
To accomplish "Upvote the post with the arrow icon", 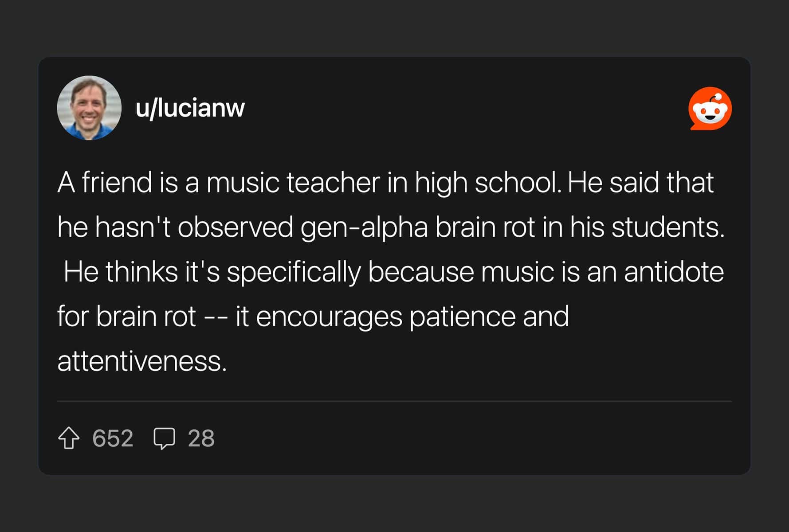I will point(69,438).
